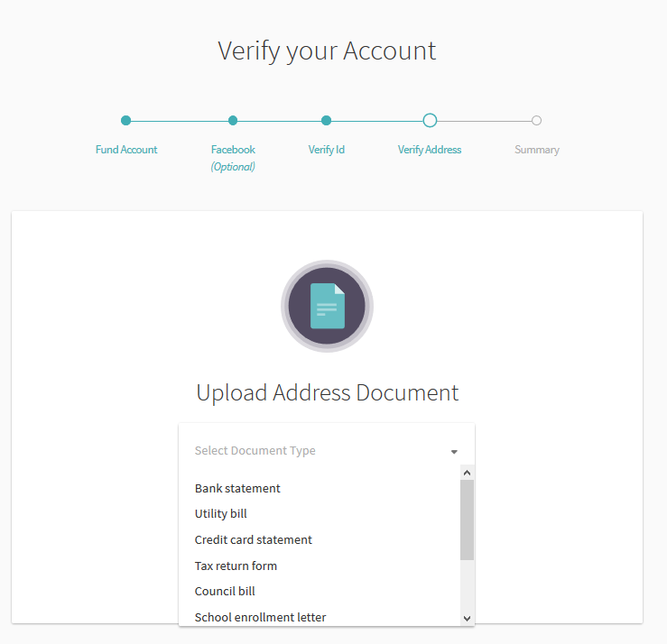
Task: Open the Select Document Type dropdown
Action: pyautogui.click(x=327, y=451)
